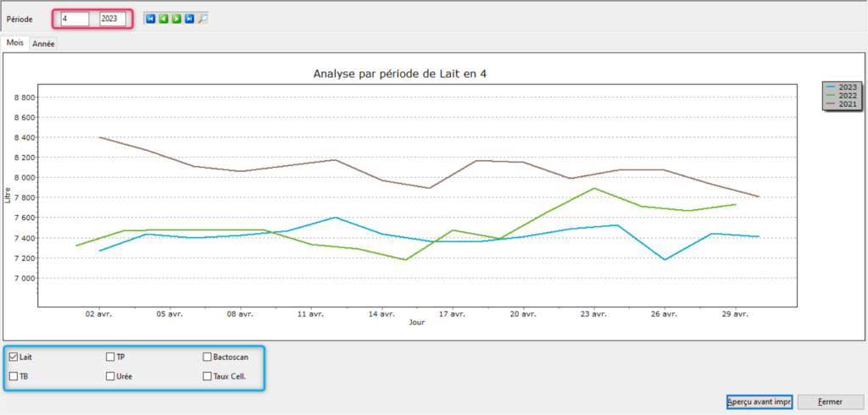This screenshot has width=868, height=415.
Task: Jump to the first period
Action: (x=151, y=19)
